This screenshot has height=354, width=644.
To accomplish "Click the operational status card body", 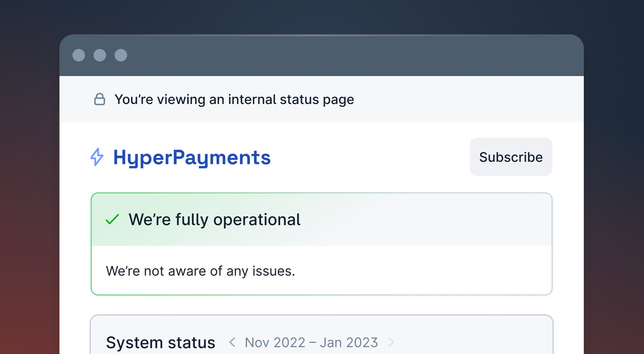I will (419, 271).
